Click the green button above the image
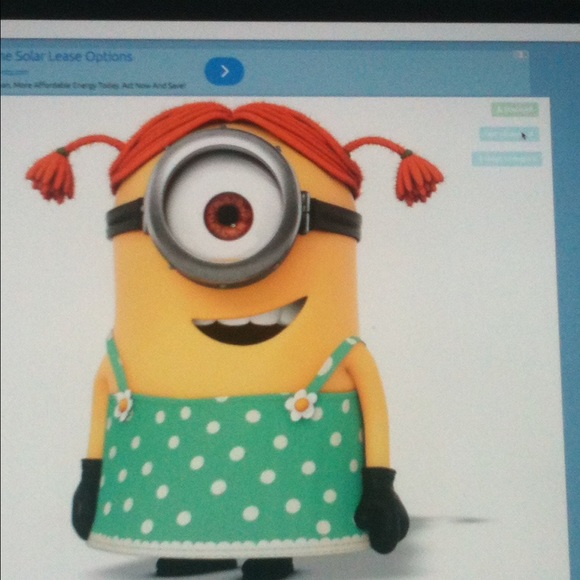The height and width of the screenshot is (580, 580). (515, 109)
